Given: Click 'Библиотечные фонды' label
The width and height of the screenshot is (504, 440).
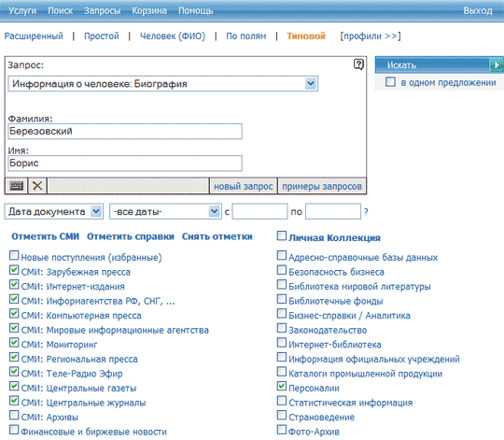Looking at the screenshot, I should (336, 301).
